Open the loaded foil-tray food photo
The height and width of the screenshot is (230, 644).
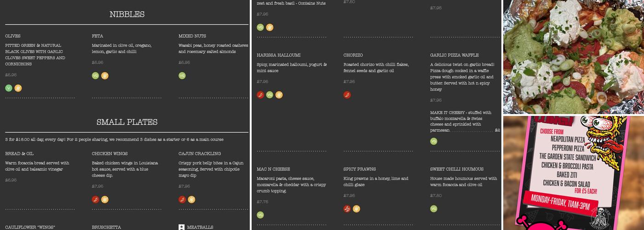(x=573, y=57)
